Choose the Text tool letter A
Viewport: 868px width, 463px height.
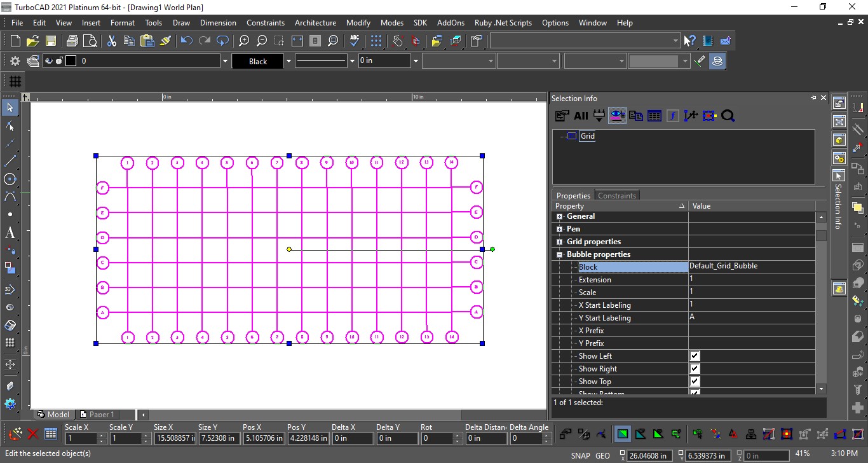[x=10, y=233]
